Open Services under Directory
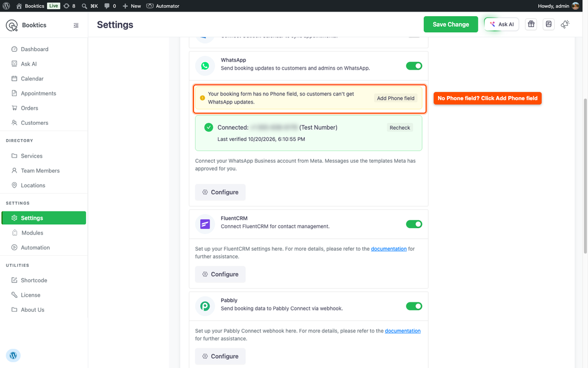 click(x=32, y=156)
